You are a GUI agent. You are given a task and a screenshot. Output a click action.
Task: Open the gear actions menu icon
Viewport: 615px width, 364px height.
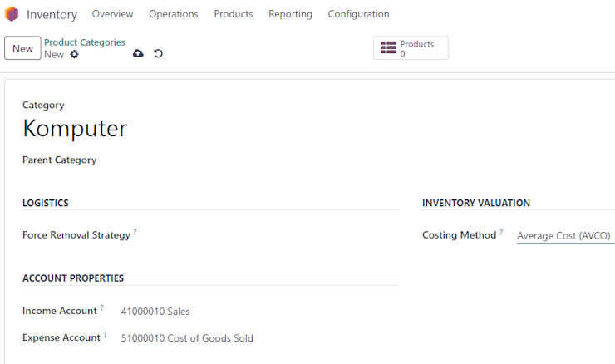(x=74, y=54)
